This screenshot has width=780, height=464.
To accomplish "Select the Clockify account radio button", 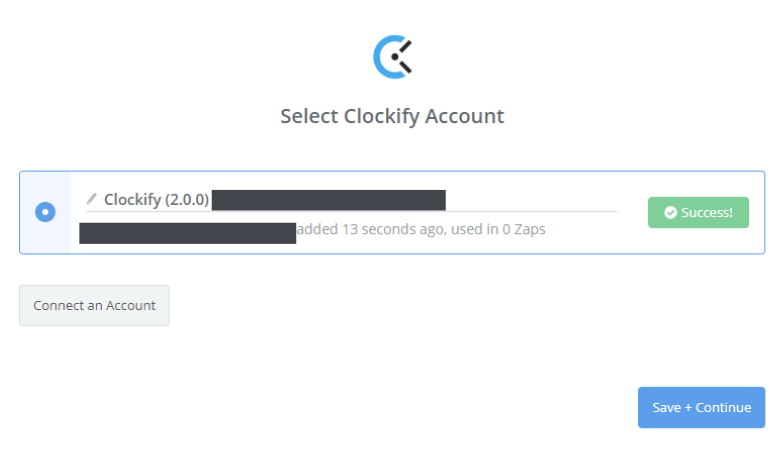I will 45,212.
